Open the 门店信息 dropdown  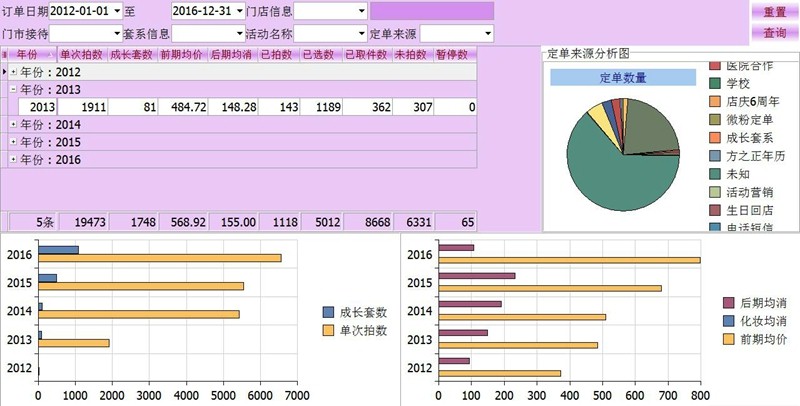(361, 11)
